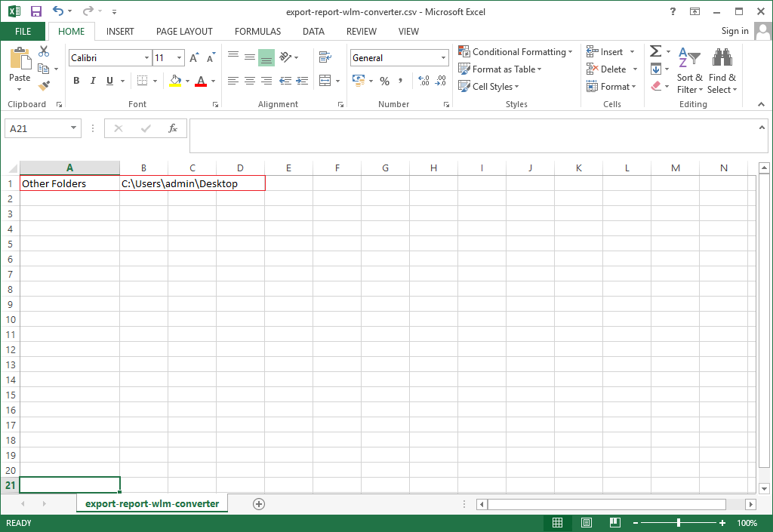Apply red font color with the A icon
This screenshot has width=773, height=532.
point(201,81)
